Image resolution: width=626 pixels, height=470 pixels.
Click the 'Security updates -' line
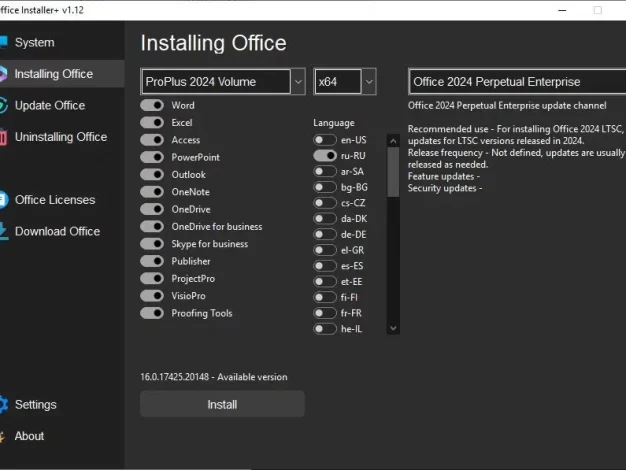coord(445,188)
